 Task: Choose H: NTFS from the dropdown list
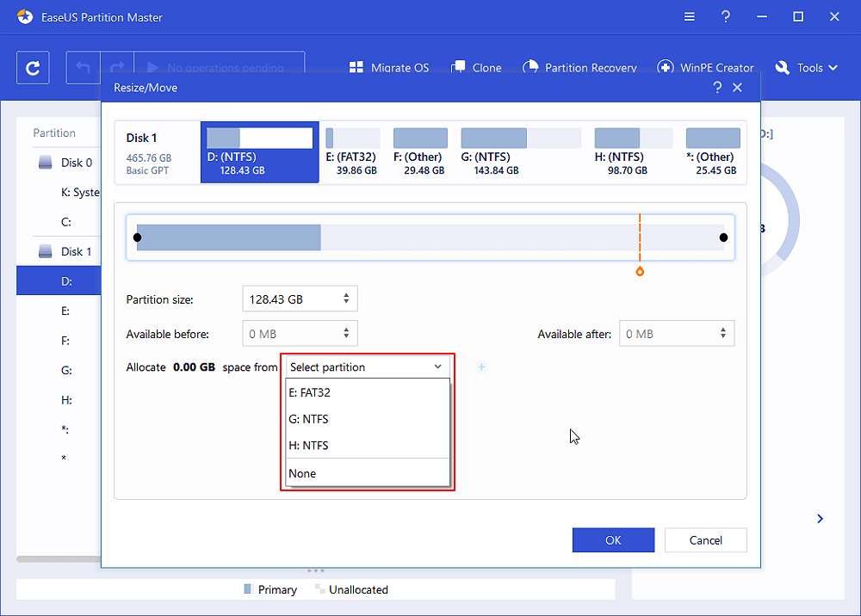368,446
